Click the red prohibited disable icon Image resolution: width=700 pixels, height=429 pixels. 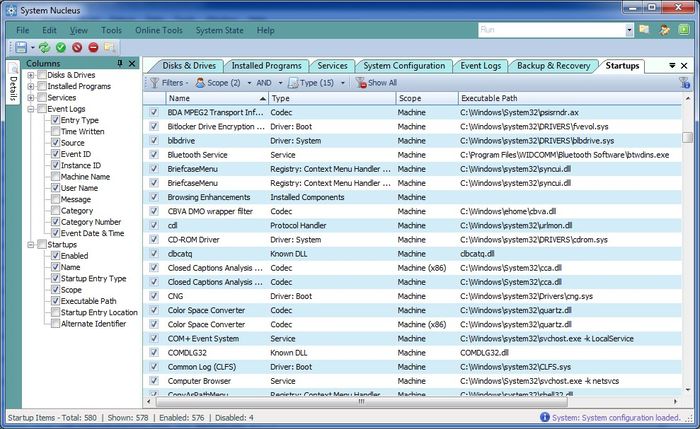pos(77,47)
